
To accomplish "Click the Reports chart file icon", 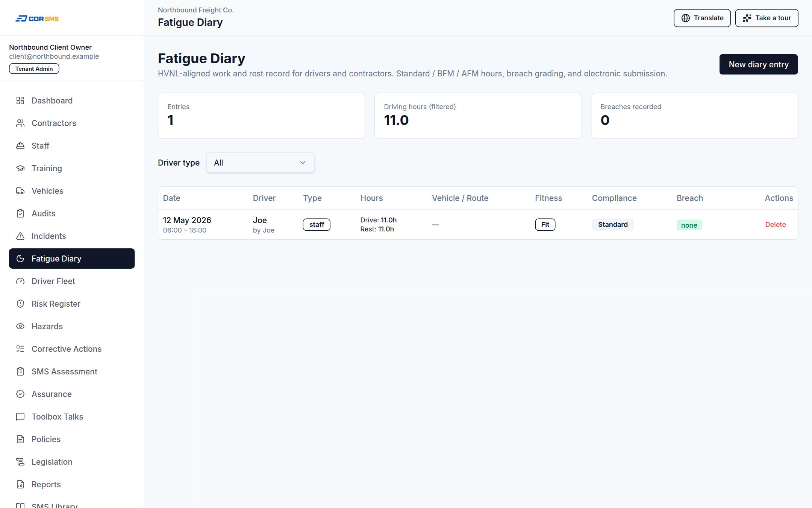I will pyautogui.click(x=20, y=484).
